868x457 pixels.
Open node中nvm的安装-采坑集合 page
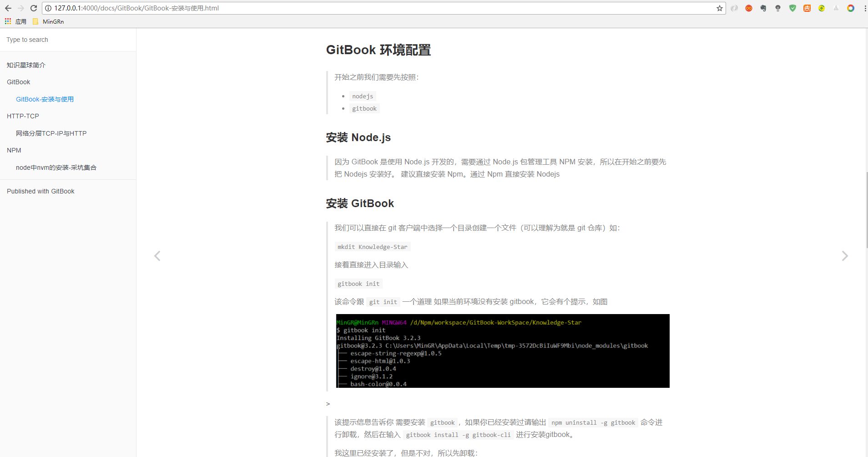[x=56, y=168]
